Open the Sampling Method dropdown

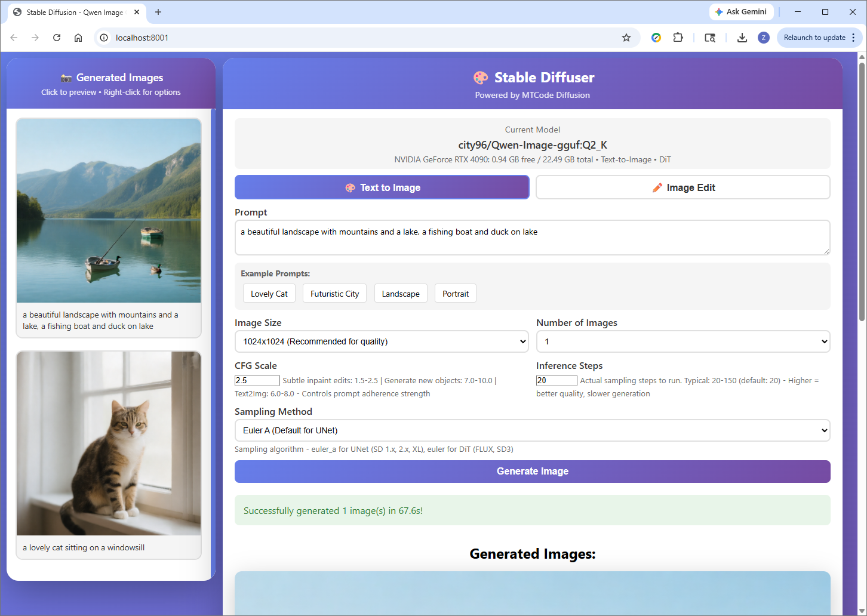point(533,430)
